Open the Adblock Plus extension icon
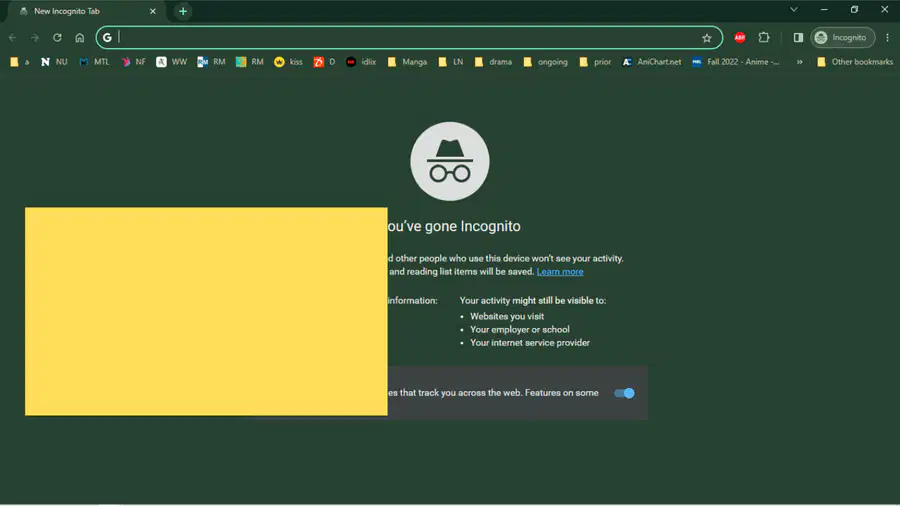The width and height of the screenshot is (900, 506). (x=740, y=38)
